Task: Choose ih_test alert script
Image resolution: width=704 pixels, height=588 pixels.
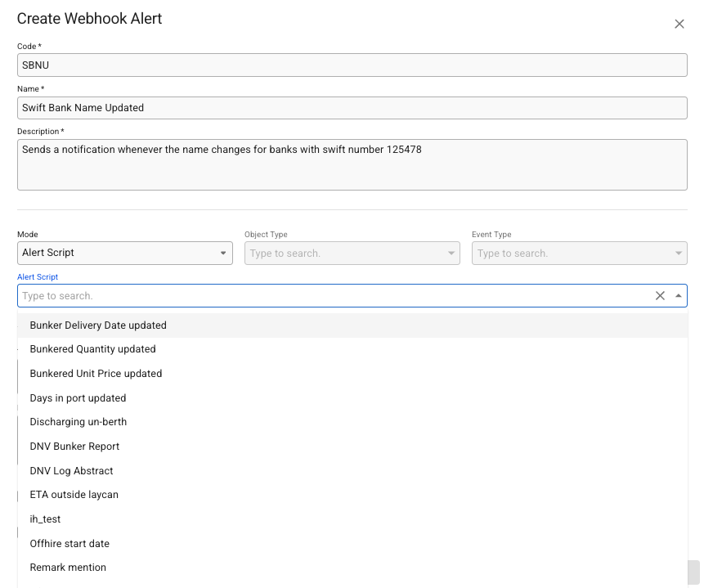Action: coord(45,519)
